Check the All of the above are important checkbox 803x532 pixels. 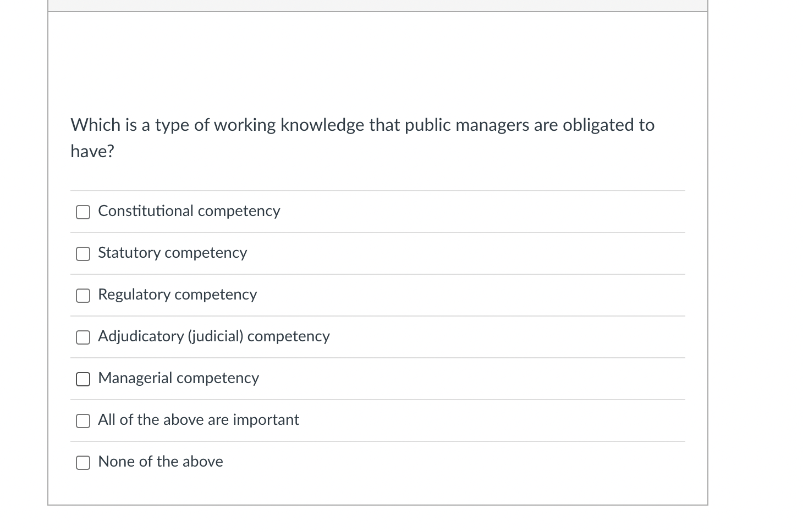click(82, 420)
